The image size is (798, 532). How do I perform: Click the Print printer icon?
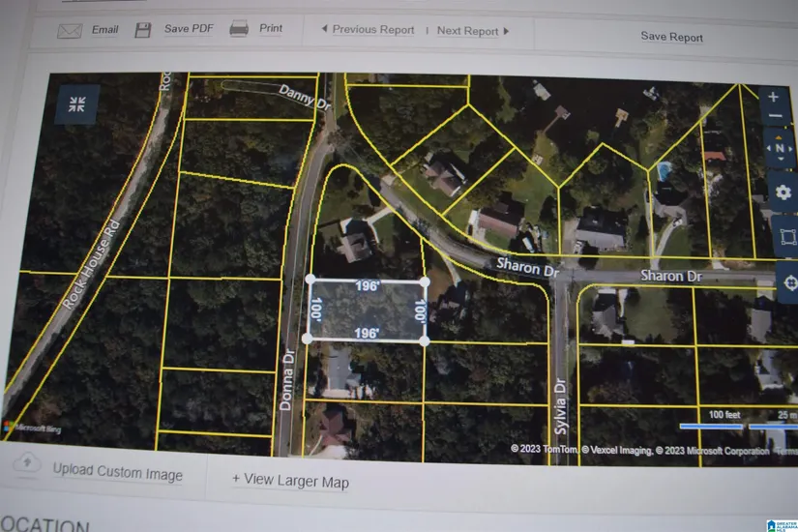(x=239, y=29)
